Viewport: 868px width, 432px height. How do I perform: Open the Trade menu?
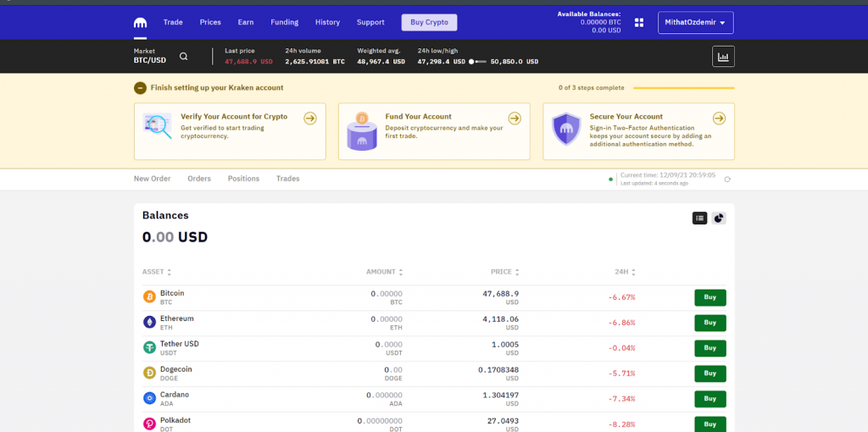click(173, 23)
